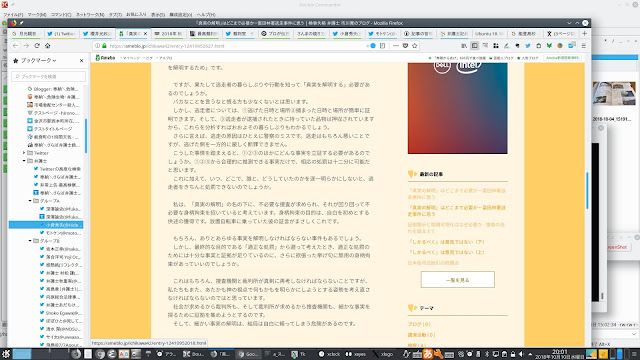Click the page vertical scrollbar thumb
Image resolution: width=640 pixels, height=360 pixels.
pos(587,191)
